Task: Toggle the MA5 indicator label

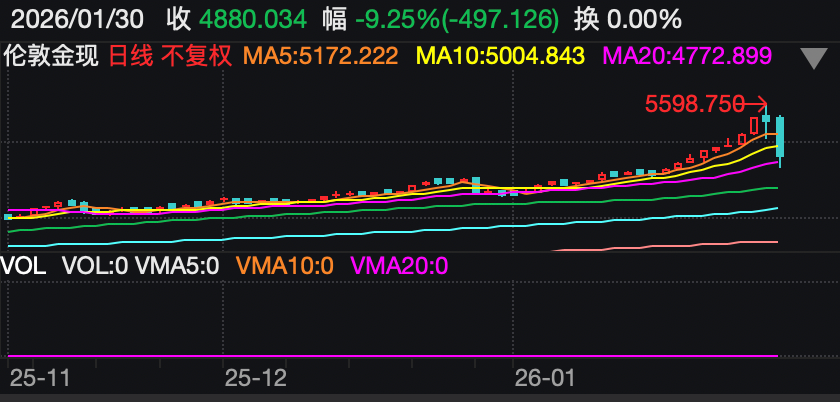Action: (320, 56)
